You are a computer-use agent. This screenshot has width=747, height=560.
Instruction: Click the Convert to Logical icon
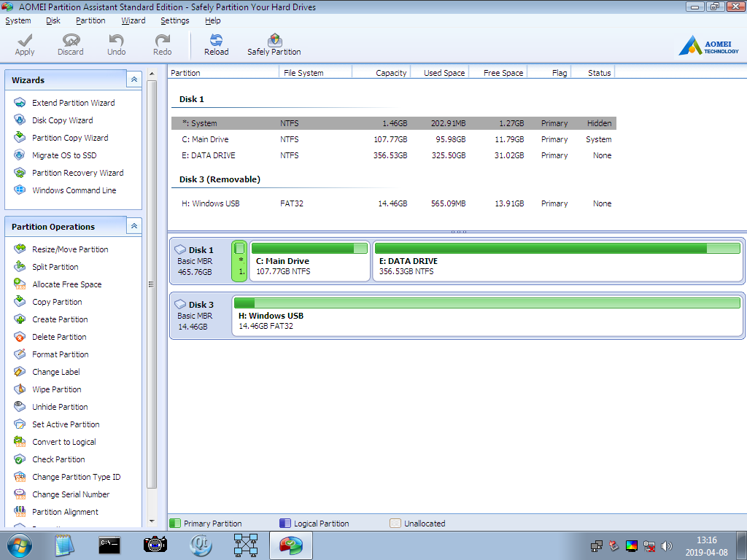tap(20, 442)
